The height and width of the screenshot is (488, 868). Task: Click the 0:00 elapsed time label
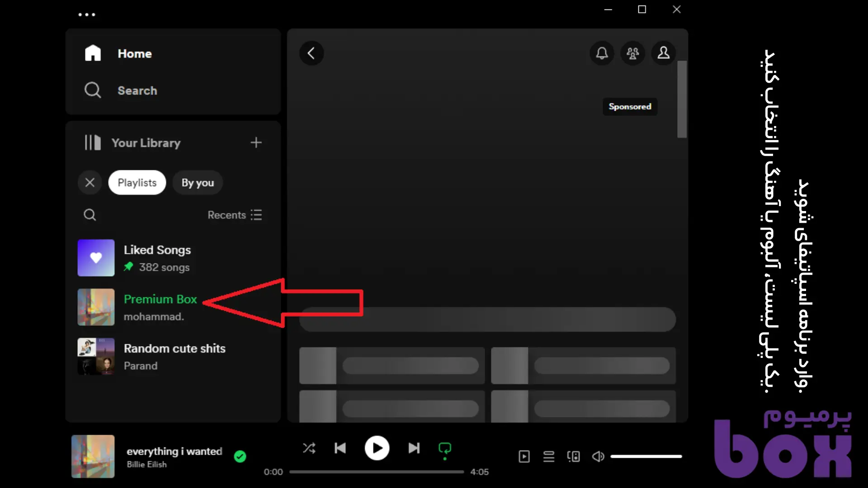[x=274, y=472]
